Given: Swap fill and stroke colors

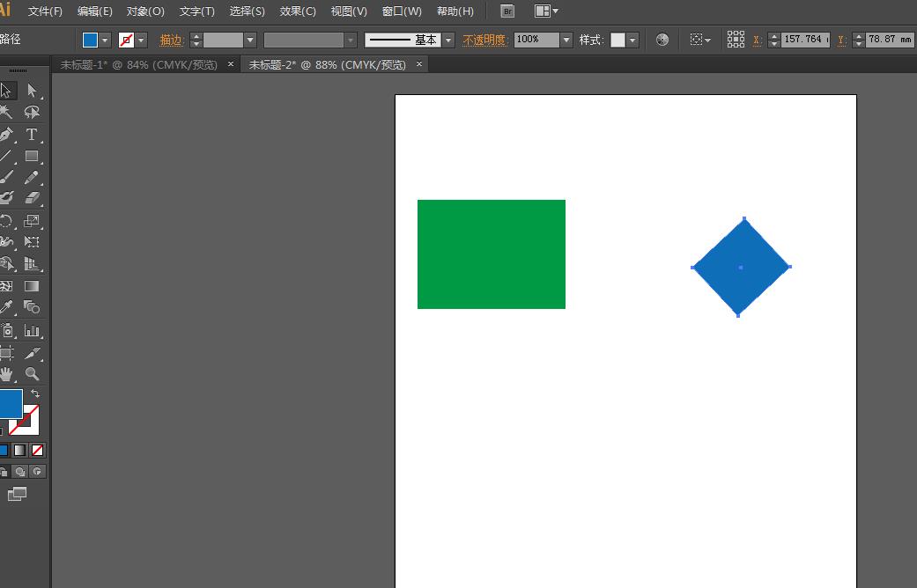Looking at the screenshot, I should point(34,394).
